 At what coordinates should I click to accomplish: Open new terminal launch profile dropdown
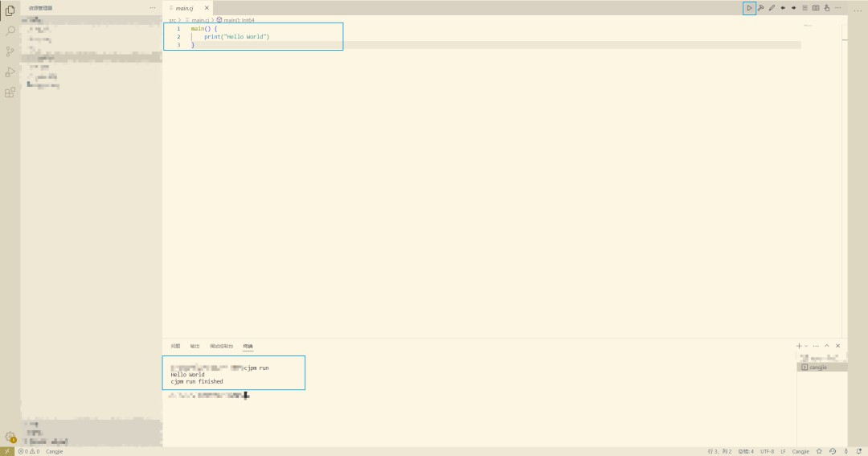coord(806,346)
